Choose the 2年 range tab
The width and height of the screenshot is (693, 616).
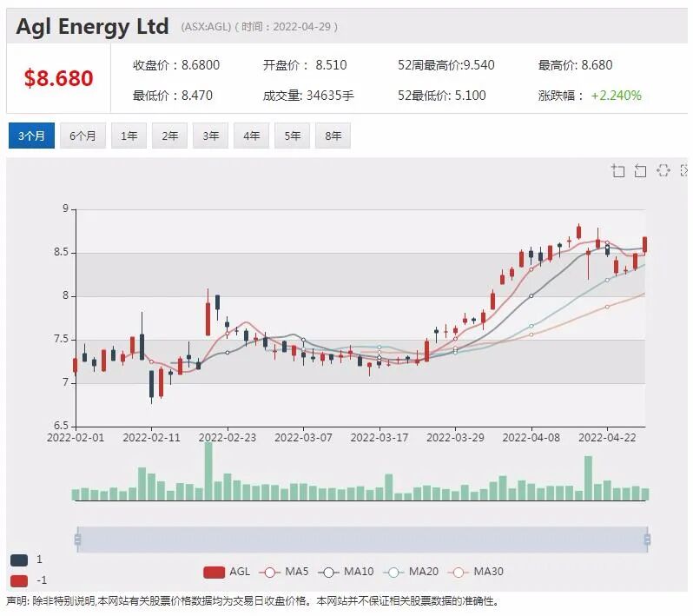[169, 136]
